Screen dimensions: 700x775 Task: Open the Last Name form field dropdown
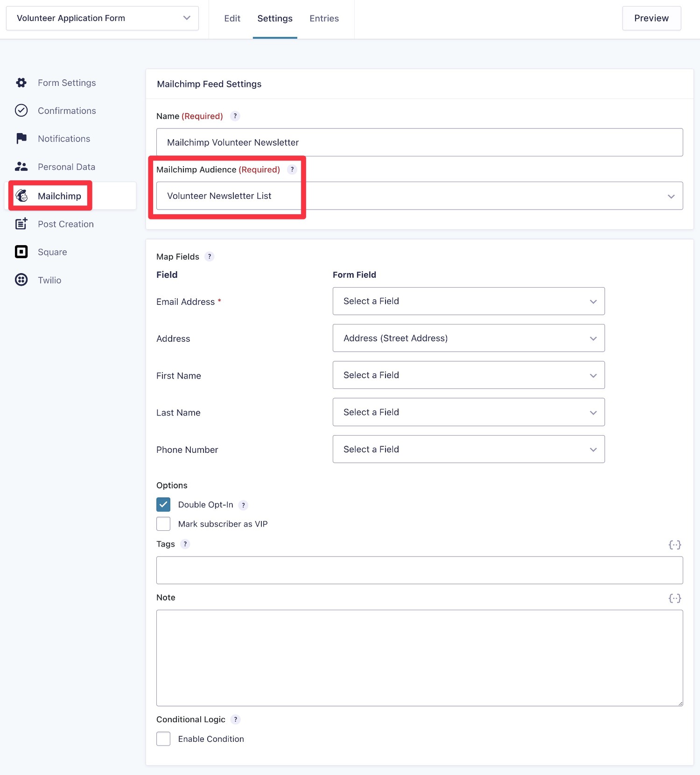click(469, 412)
